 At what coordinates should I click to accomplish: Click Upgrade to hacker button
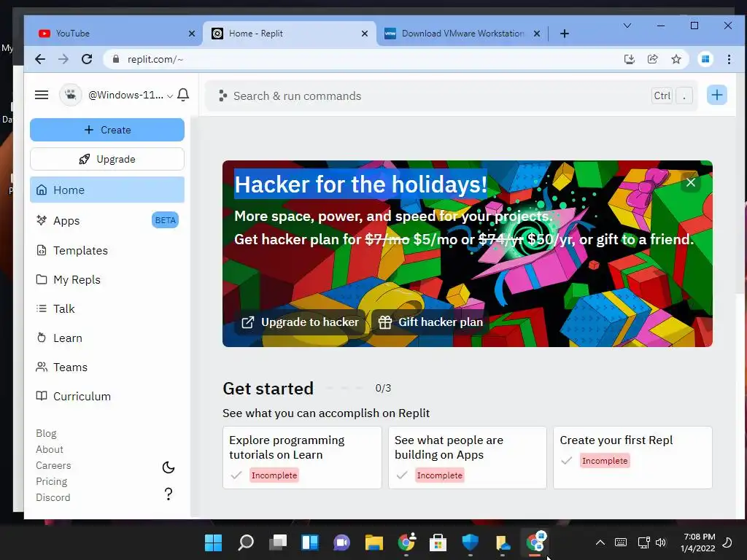click(300, 322)
